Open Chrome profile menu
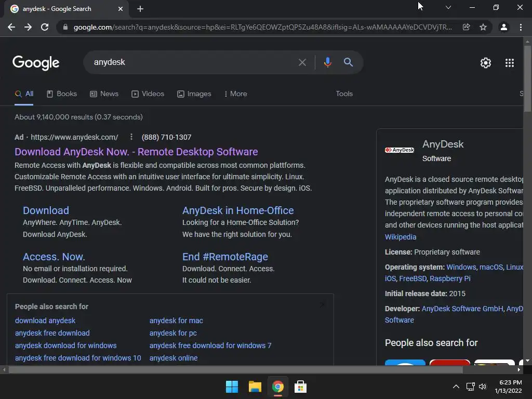The image size is (532, 399). tap(504, 27)
